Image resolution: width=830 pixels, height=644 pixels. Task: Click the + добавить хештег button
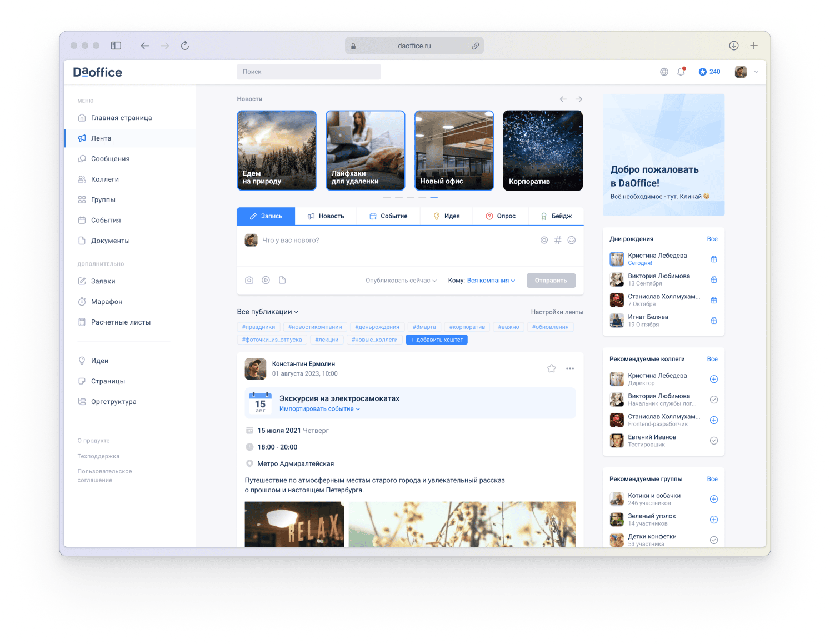tap(437, 340)
